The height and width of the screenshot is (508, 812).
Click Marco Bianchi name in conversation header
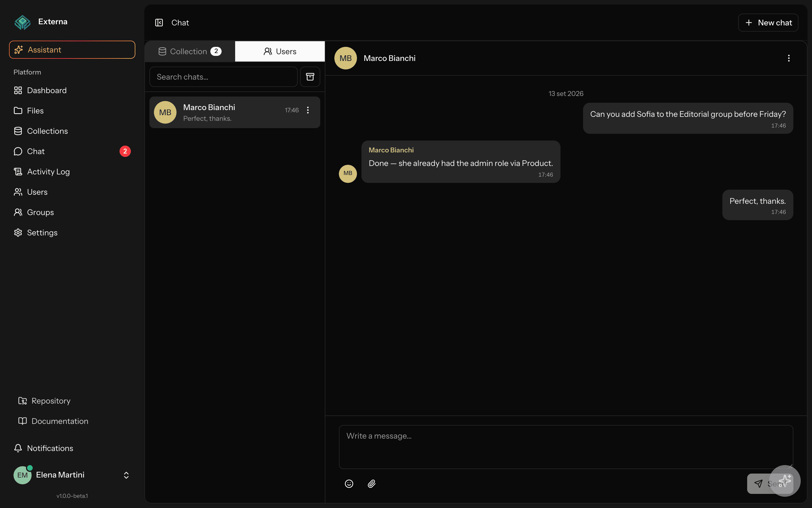[390, 58]
